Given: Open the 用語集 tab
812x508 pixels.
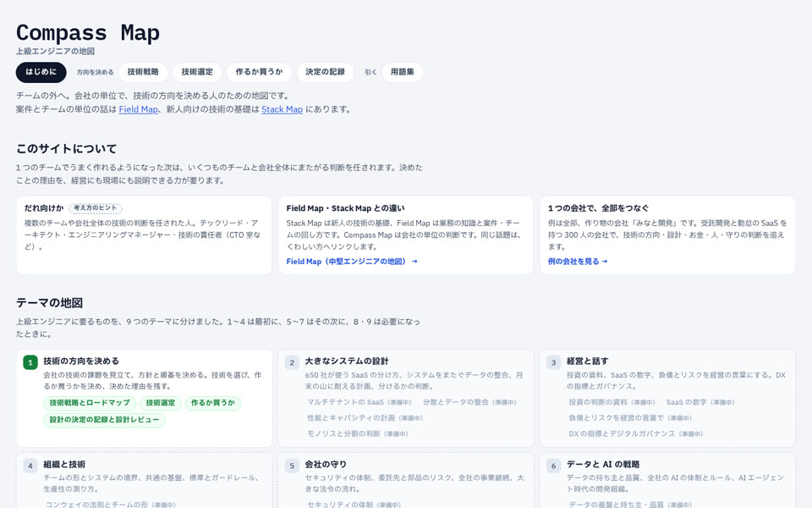Looking at the screenshot, I should click(x=403, y=72).
